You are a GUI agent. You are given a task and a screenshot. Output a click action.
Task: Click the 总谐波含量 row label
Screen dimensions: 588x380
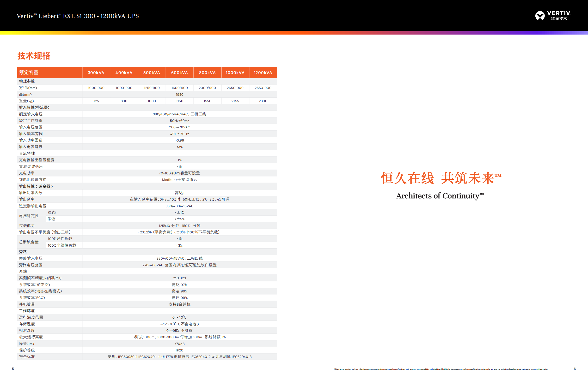[x=29, y=242]
